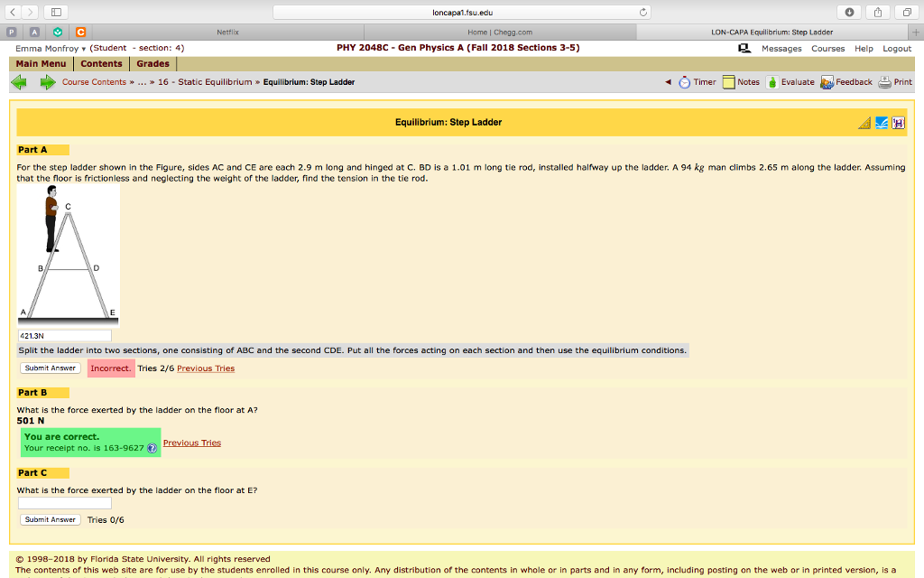Expand the breadcrumb ellipsis
924x578 pixels.
click(142, 82)
